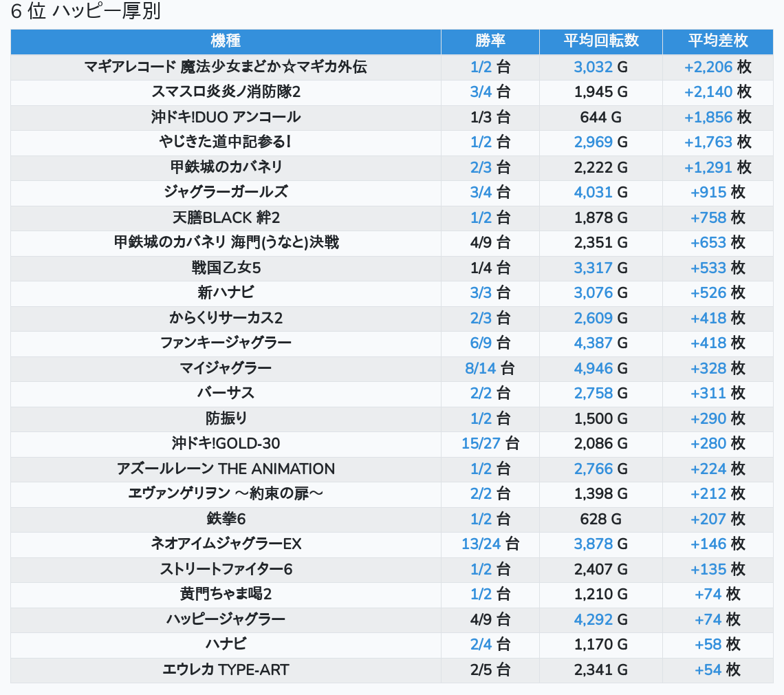
Task: Click マイジャグラー machine name
Action: click(x=226, y=368)
